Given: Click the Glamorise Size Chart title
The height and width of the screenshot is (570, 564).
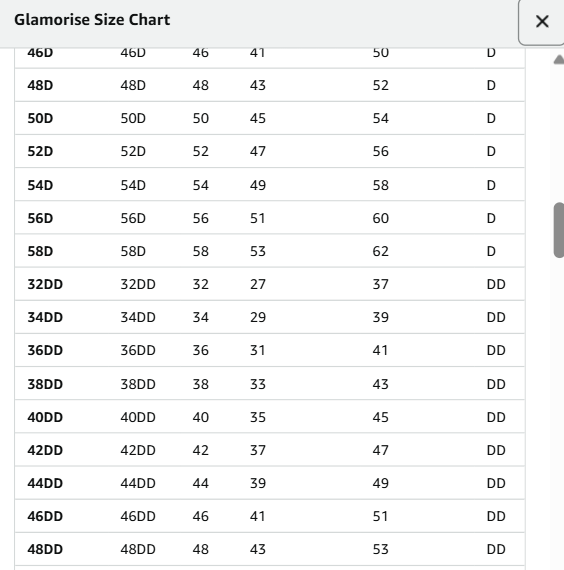Looking at the screenshot, I should (92, 20).
